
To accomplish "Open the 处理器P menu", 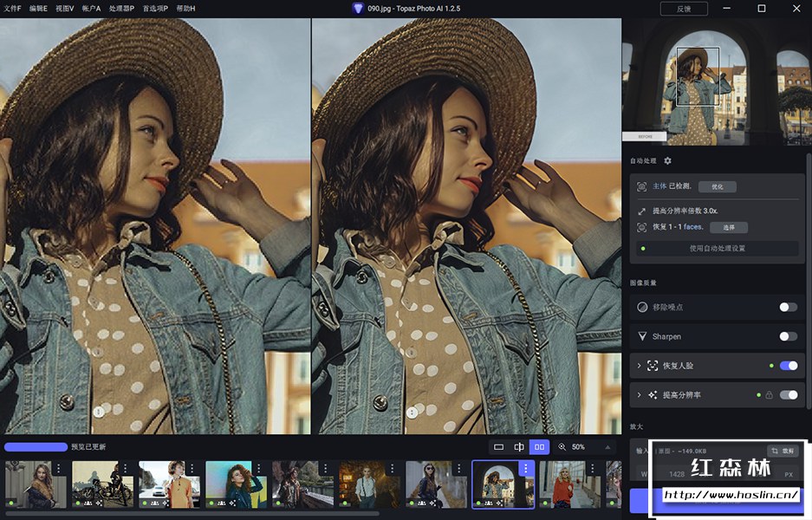I will pos(121,8).
